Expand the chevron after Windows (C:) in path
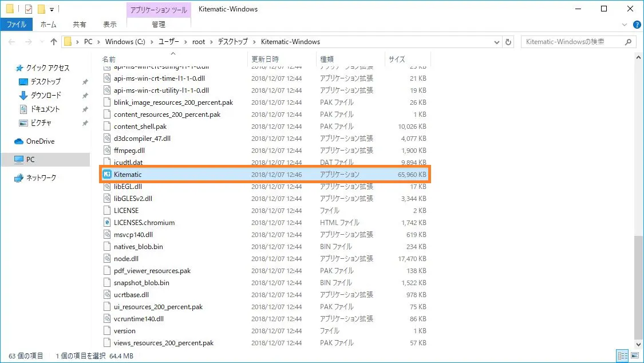644x363 pixels. [x=152, y=42]
